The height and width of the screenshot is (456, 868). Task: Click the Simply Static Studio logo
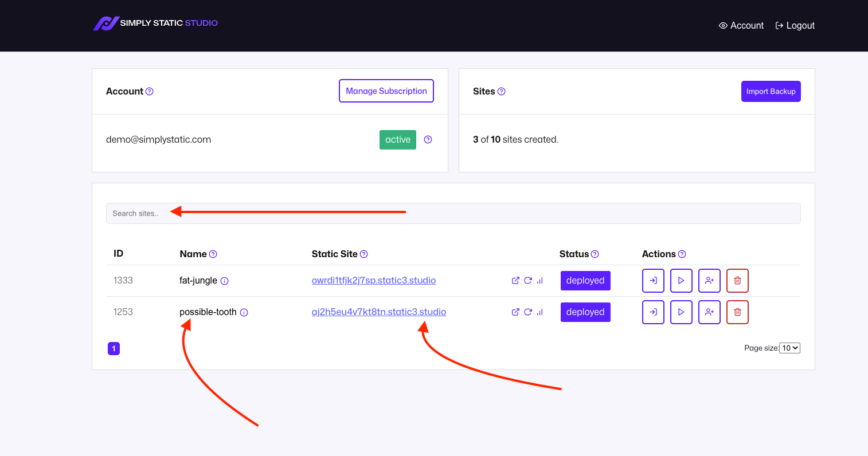[155, 23]
